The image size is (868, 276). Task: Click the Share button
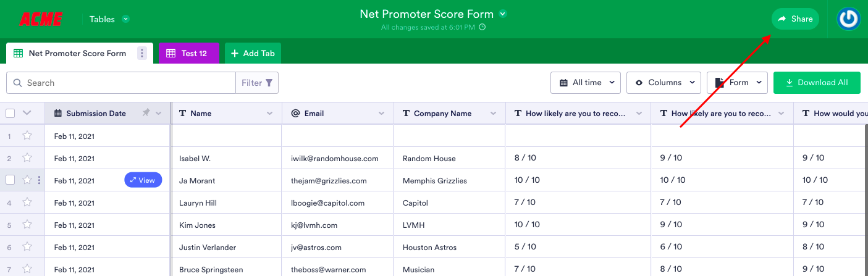click(795, 19)
